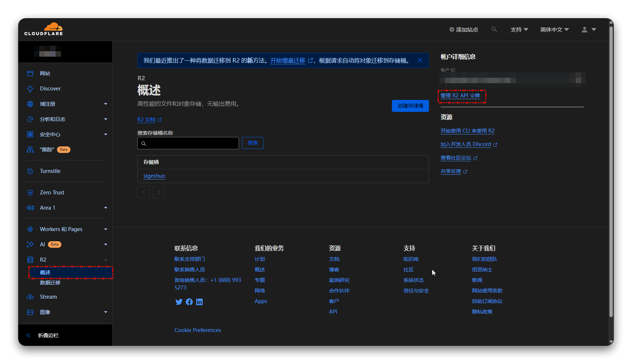Click the 搜索 button
The height and width of the screenshot is (364, 632).
pos(253,143)
